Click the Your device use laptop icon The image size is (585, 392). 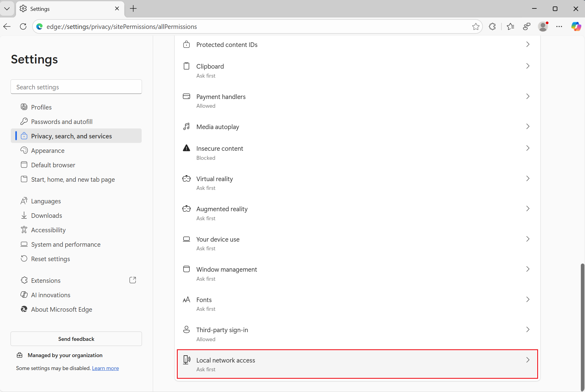[186, 239]
